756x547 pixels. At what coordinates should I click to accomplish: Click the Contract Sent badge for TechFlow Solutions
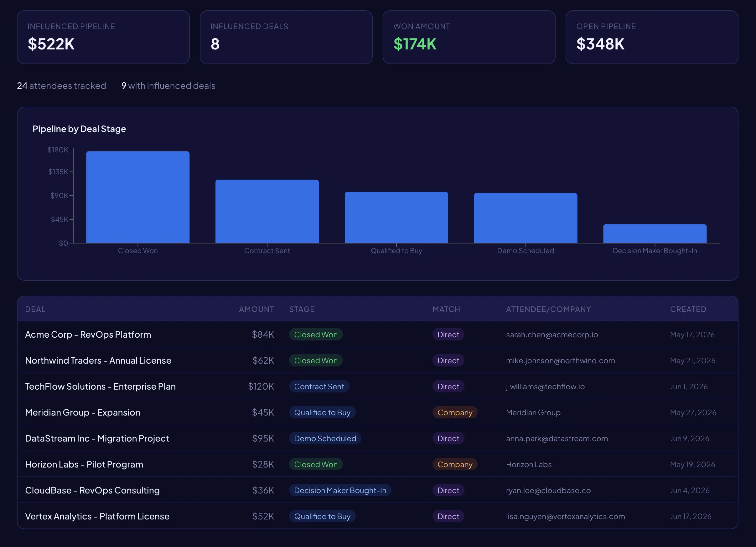click(319, 386)
